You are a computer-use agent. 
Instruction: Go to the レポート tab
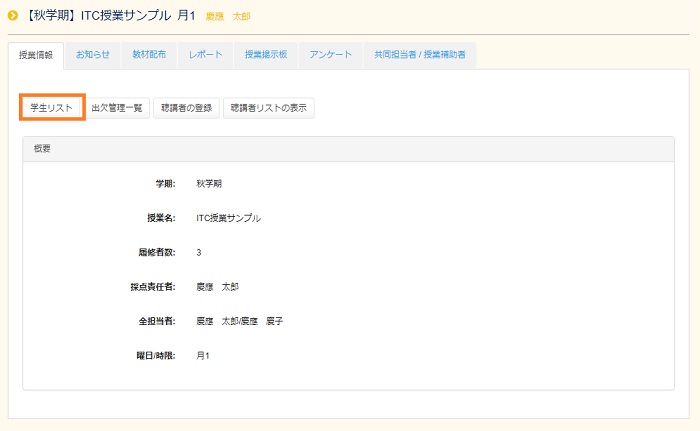[x=205, y=55]
